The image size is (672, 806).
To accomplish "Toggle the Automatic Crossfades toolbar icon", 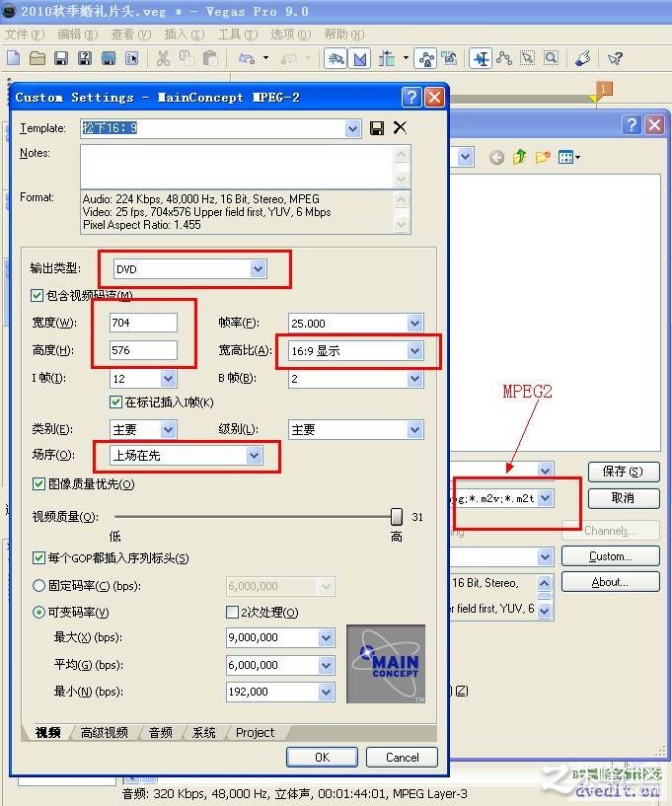I will 360,58.
